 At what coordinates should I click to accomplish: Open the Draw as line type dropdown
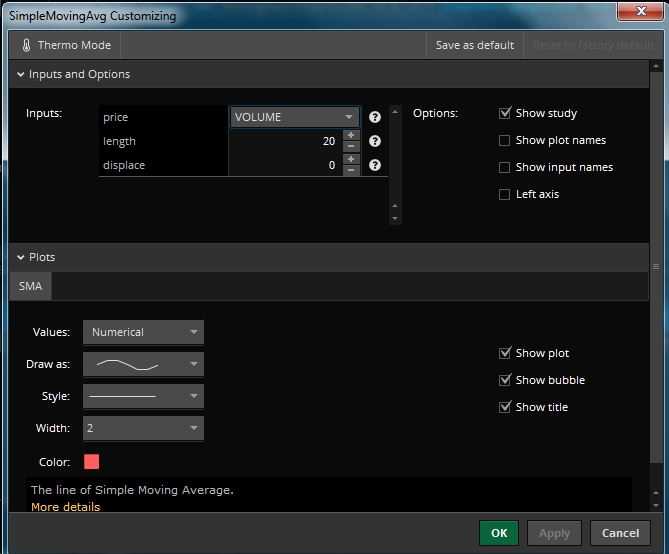143,364
